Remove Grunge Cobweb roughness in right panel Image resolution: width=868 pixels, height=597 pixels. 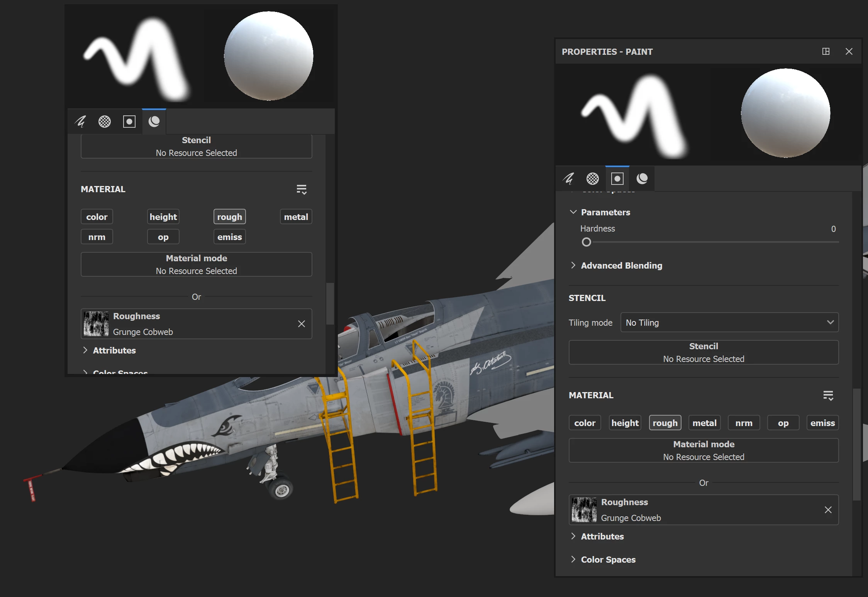(828, 510)
